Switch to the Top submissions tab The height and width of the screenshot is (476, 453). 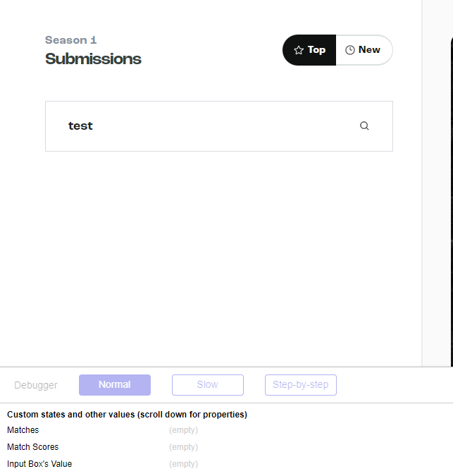[309, 50]
